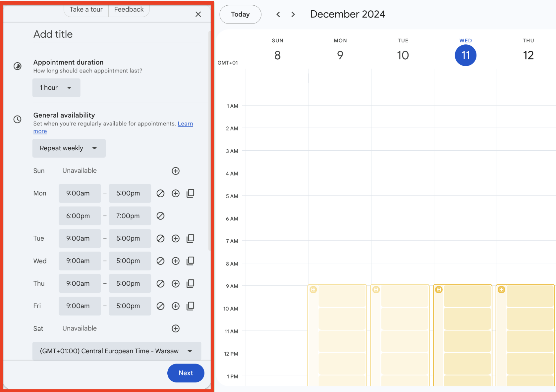Copy Monday times to all days

pos(191,193)
